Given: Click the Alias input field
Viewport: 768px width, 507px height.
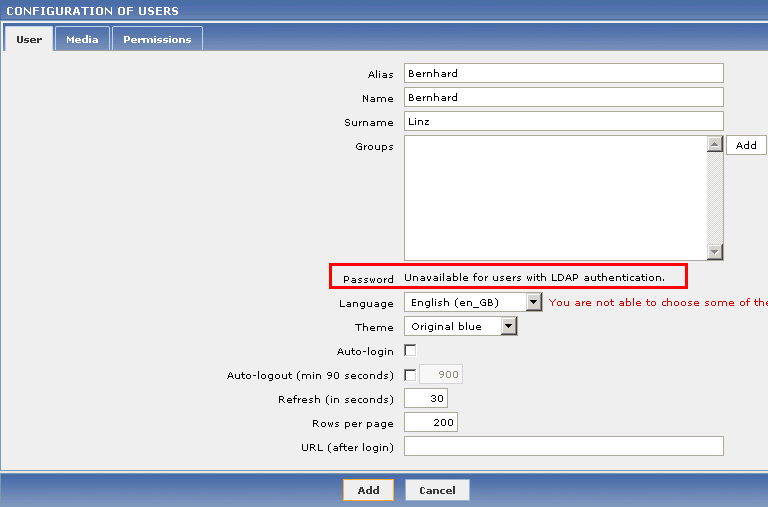Looking at the screenshot, I should [x=563, y=73].
